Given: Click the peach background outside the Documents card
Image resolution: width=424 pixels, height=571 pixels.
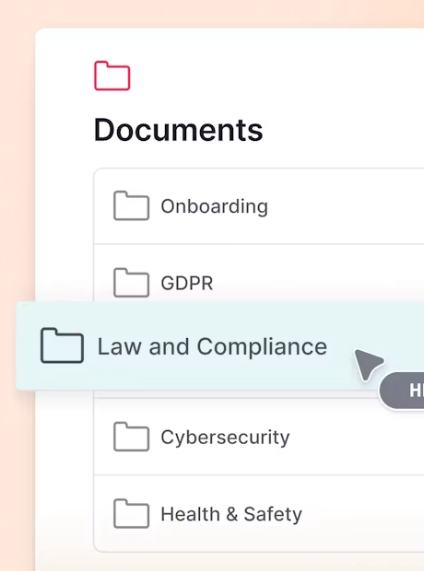Looking at the screenshot, I should [16, 146].
